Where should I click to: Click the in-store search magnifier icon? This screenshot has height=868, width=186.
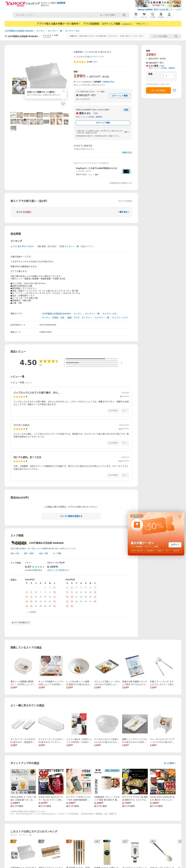point(176,36)
